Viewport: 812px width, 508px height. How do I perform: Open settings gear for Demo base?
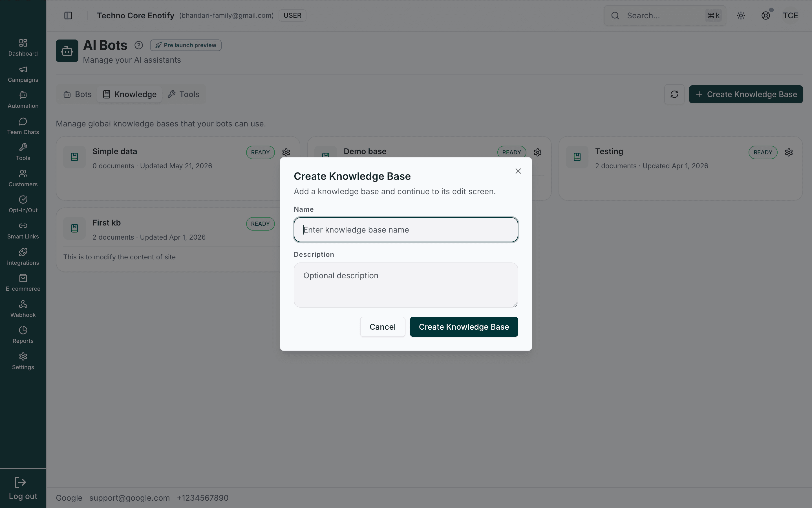pyautogui.click(x=538, y=152)
